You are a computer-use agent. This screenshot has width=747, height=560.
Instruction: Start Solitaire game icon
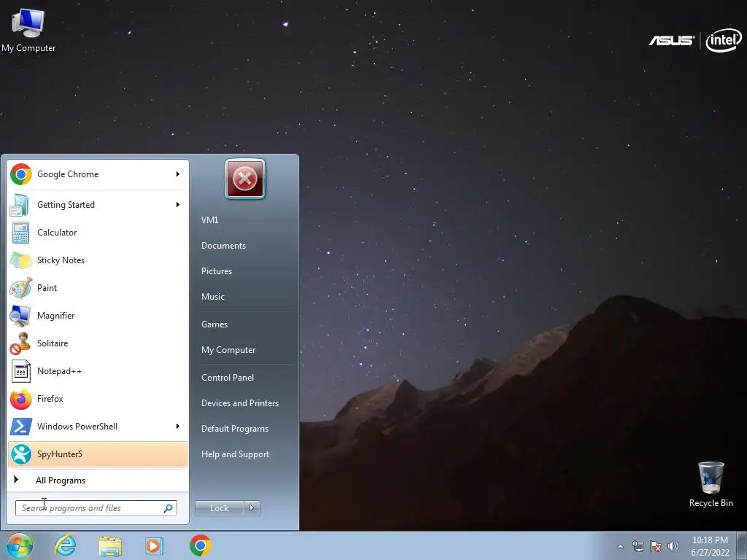(20, 343)
